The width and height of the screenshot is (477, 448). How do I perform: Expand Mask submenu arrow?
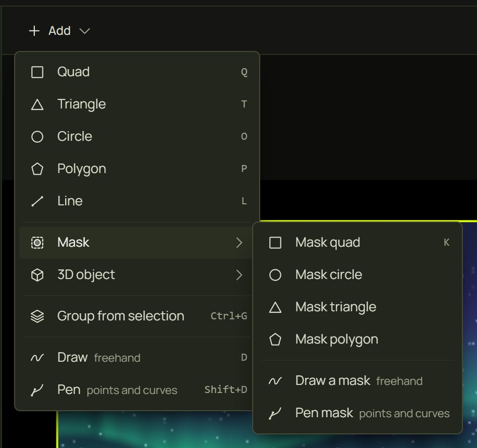coord(240,243)
